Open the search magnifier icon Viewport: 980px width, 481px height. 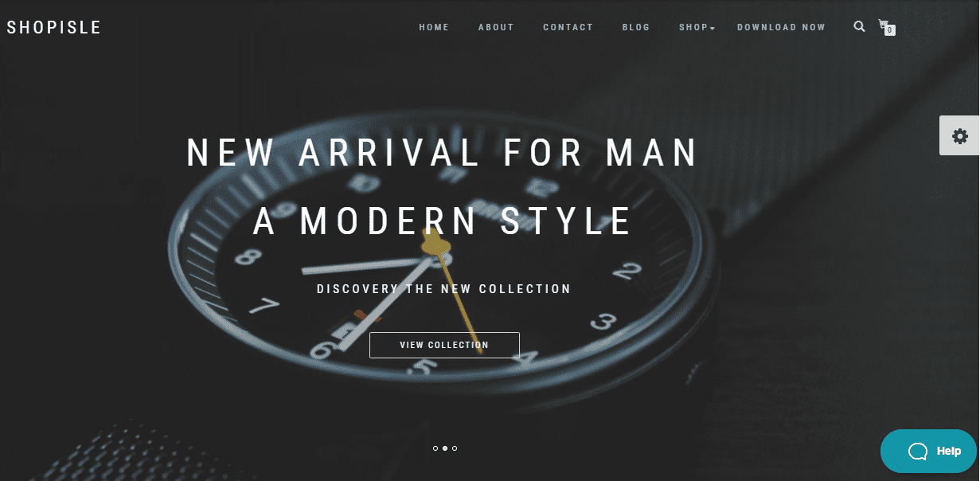coord(859,26)
